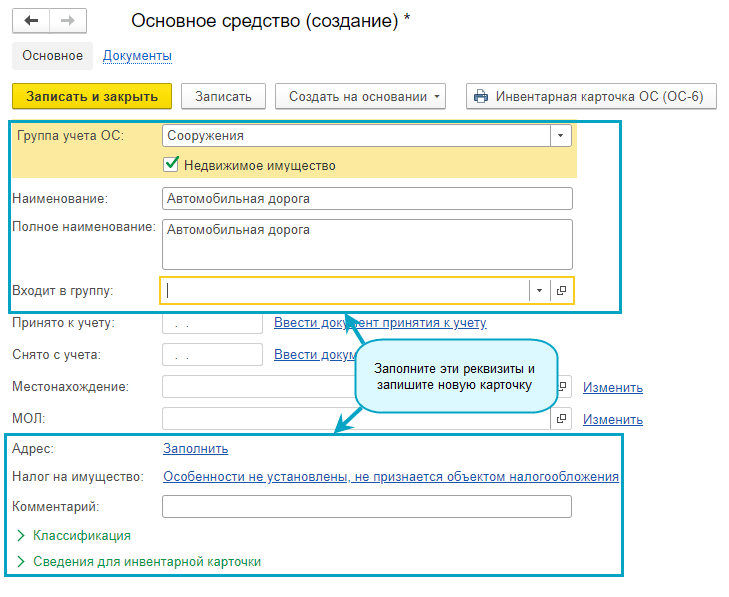Click the Сооружения value in Группа учета ОС
Image resolution: width=729 pixels, height=597 pixels.
(x=205, y=136)
